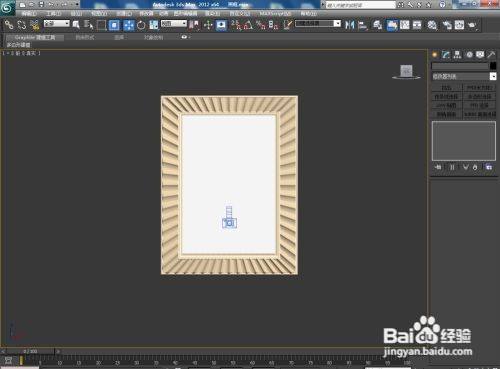Activate the Select and Move tool
Image resolution: width=500 pixels, height=369 pixels.
[x=129, y=25]
